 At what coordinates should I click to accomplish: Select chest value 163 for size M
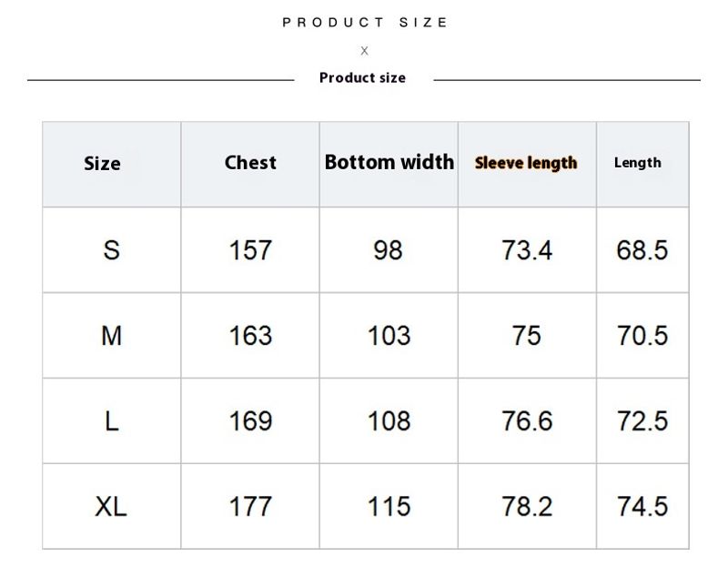click(x=250, y=336)
